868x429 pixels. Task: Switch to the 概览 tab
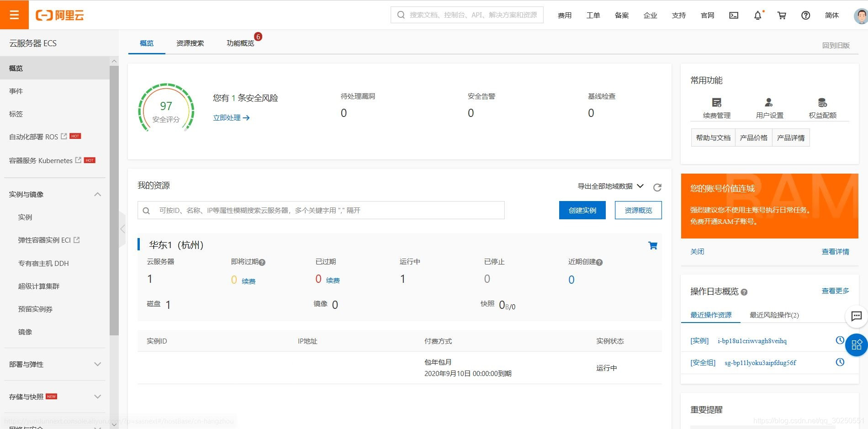coord(147,43)
